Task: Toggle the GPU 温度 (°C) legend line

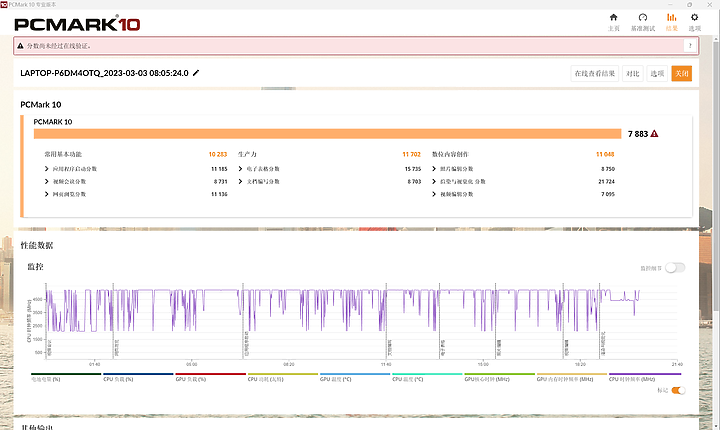Action: [x=355, y=377]
